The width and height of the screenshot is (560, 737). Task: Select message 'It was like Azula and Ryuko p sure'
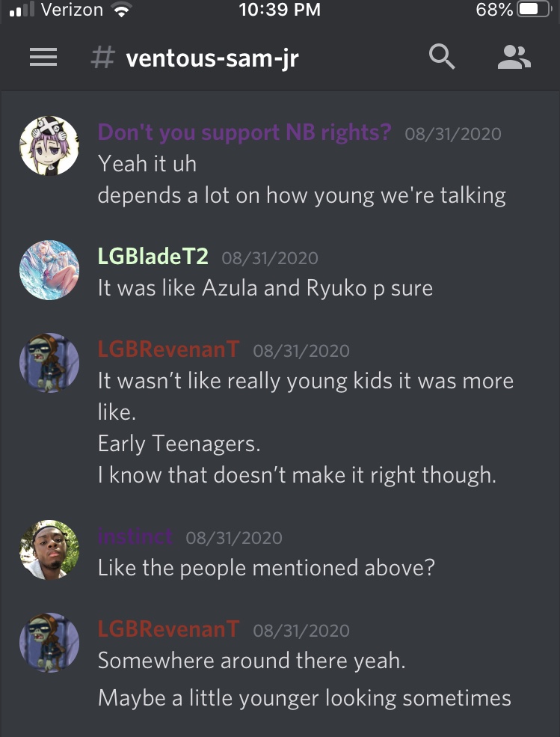click(265, 288)
